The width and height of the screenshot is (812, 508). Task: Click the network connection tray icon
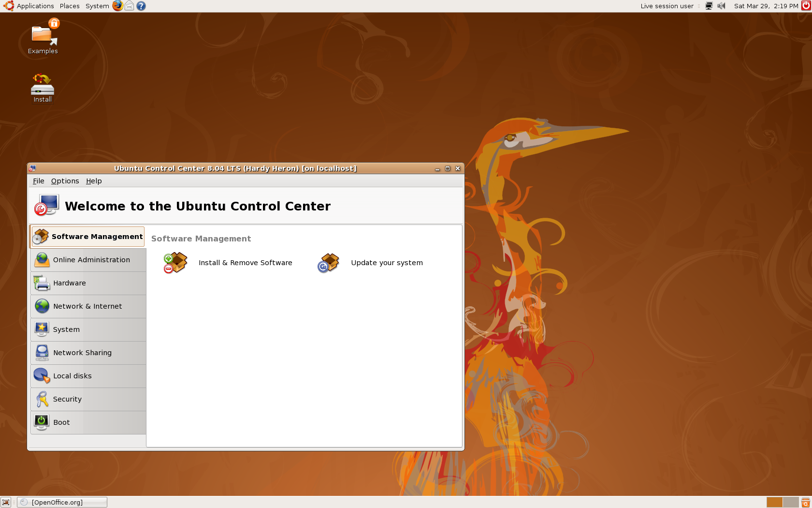pos(709,6)
